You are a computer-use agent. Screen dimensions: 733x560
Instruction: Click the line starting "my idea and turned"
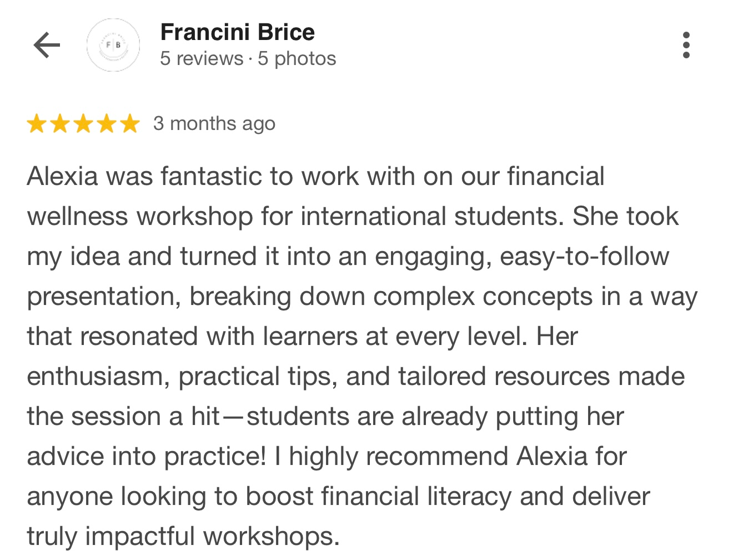(348, 257)
